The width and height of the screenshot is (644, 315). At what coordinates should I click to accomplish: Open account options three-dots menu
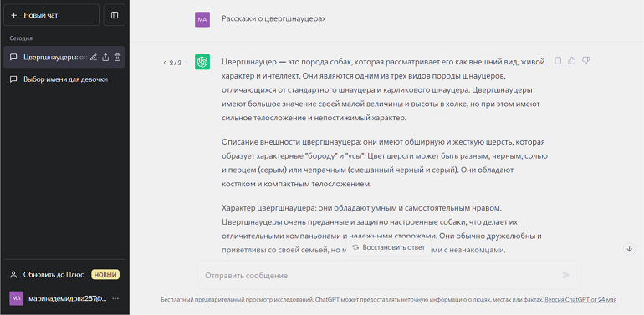[115, 298]
